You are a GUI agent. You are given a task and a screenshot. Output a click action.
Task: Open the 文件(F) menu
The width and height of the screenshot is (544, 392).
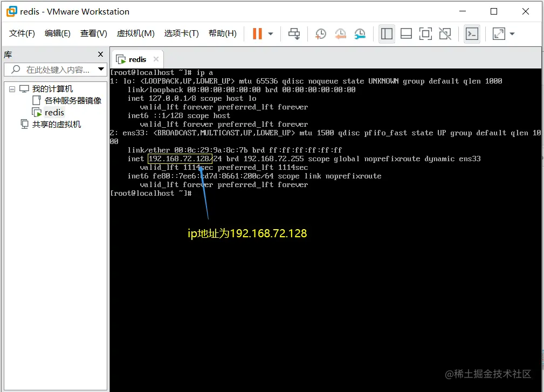click(22, 33)
